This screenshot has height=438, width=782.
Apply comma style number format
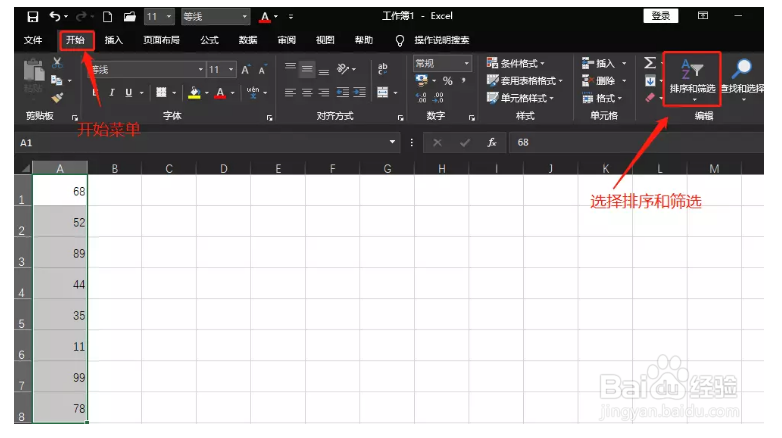(463, 80)
